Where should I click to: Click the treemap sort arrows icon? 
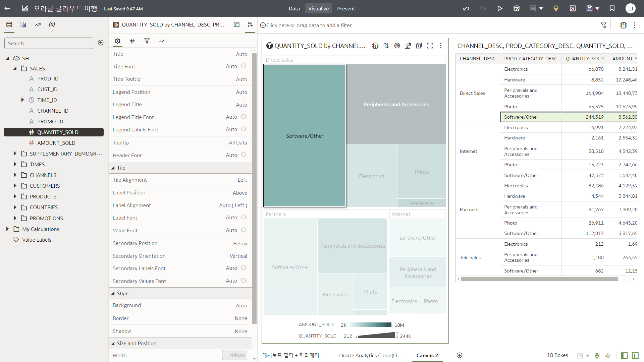(x=386, y=46)
